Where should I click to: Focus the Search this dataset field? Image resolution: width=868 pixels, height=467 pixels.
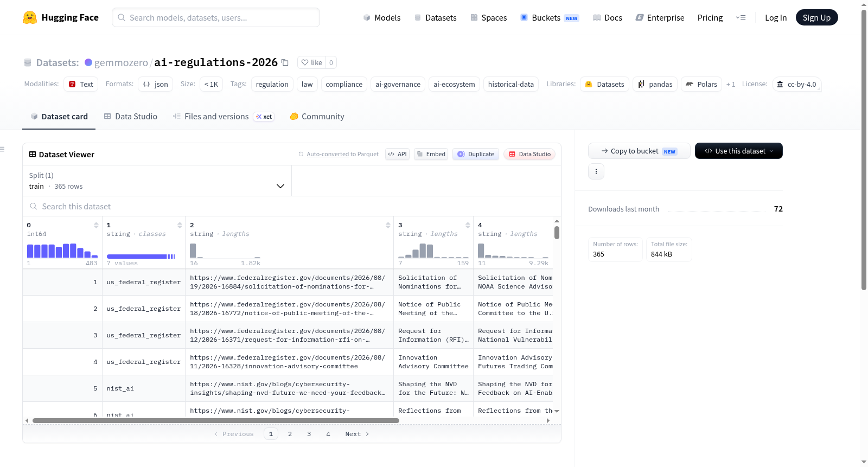pyautogui.click(x=292, y=207)
